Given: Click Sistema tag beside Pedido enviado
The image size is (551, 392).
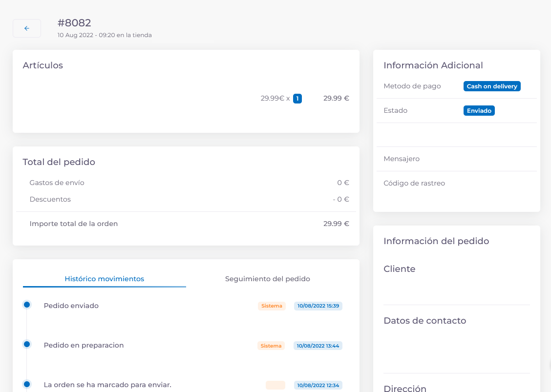Looking at the screenshot, I should 272,306.
